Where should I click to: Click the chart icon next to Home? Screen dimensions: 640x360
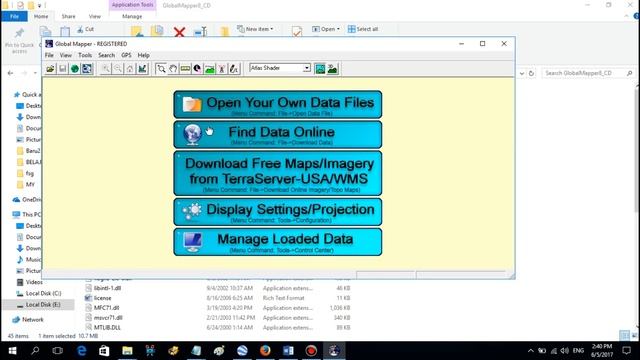pyautogui.click(x=142, y=69)
